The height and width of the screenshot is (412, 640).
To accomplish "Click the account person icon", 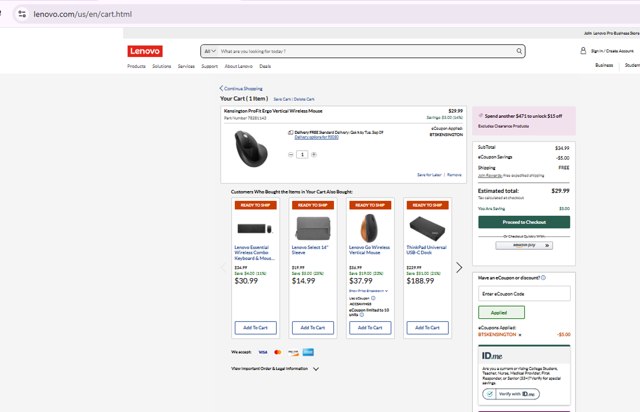I will (583, 51).
